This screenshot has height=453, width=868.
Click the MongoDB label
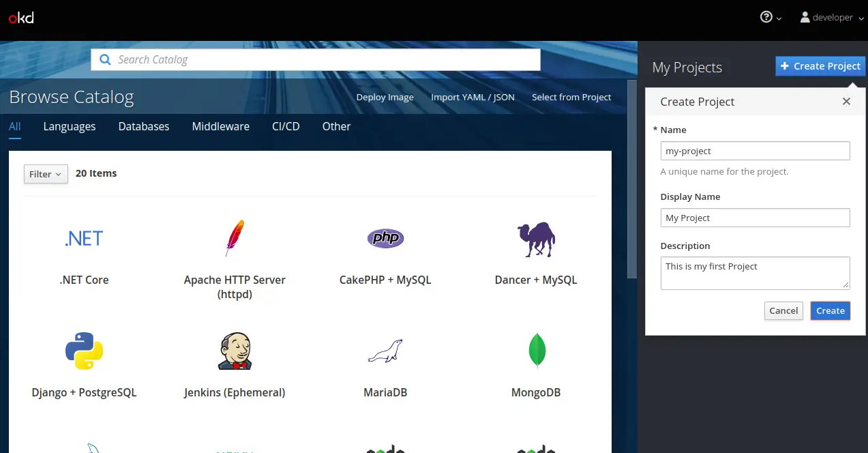pyautogui.click(x=536, y=392)
